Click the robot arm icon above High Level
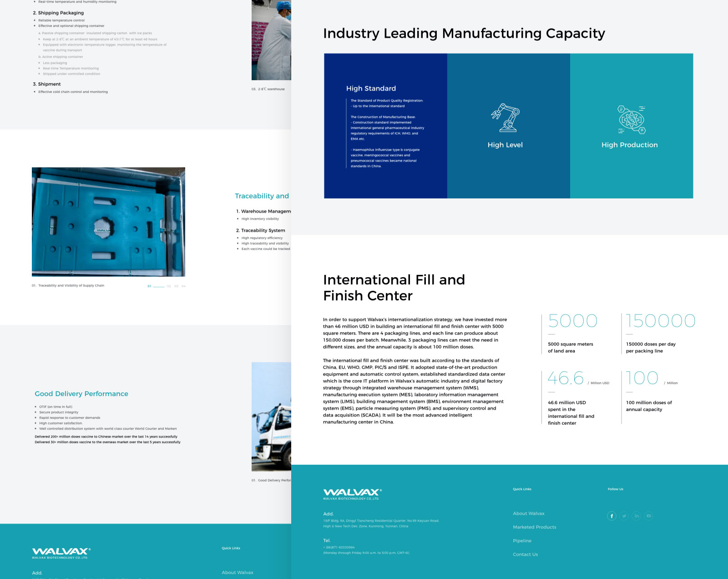The width and height of the screenshot is (728, 579). coord(505,118)
